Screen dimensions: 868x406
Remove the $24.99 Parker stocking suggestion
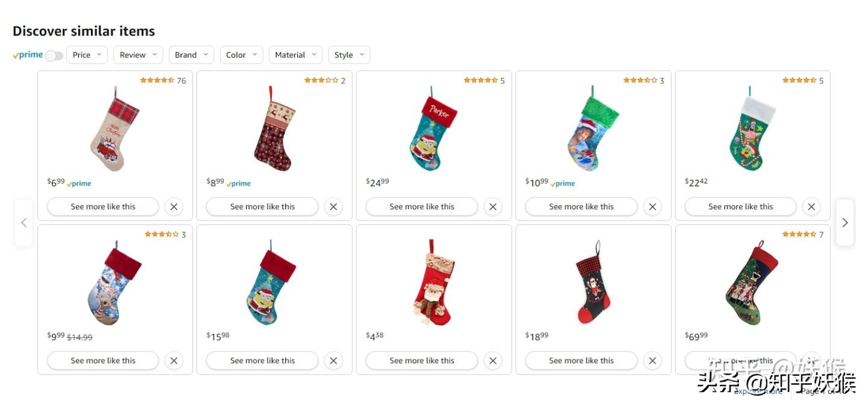(x=492, y=206)
